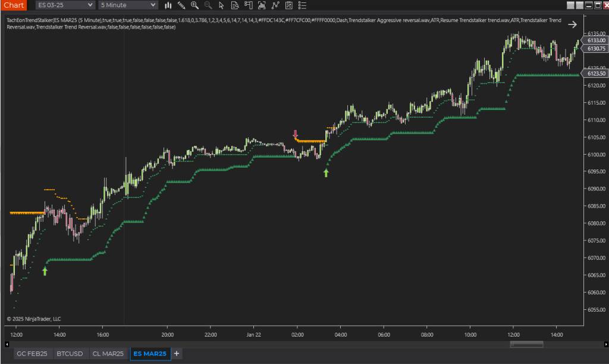609x364 pixels.
Task: Switch to the BTCUSD tab
Action: point(70,354)
